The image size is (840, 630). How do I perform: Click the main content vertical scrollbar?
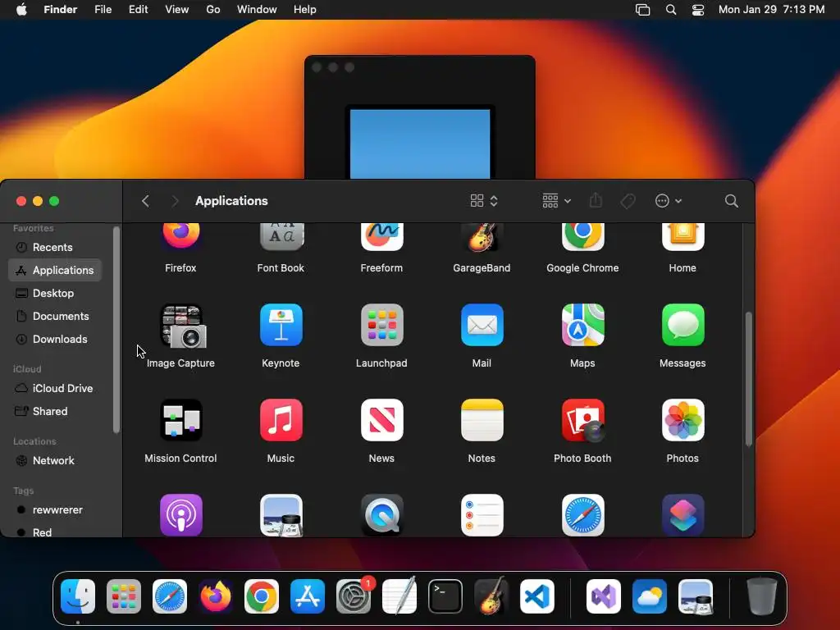[x=748, y=379]
